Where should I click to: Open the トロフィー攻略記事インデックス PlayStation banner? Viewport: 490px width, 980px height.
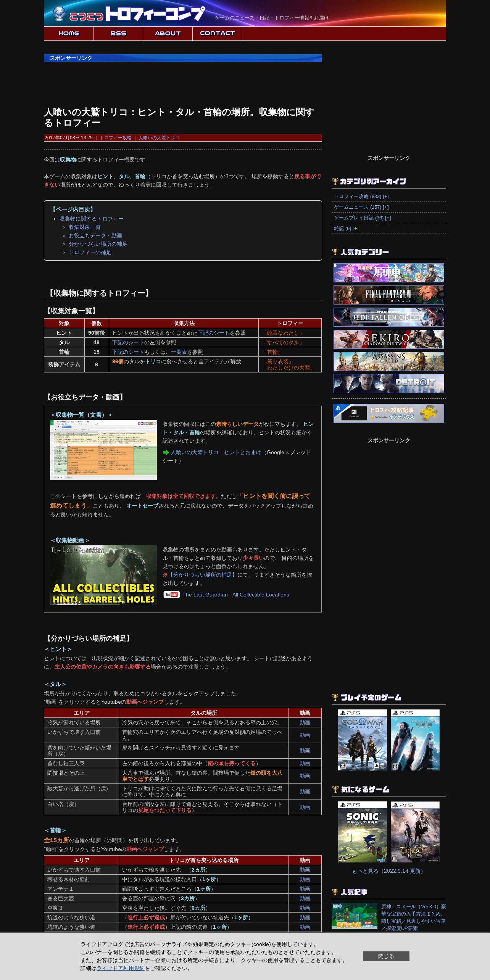[x=389, y=413]
